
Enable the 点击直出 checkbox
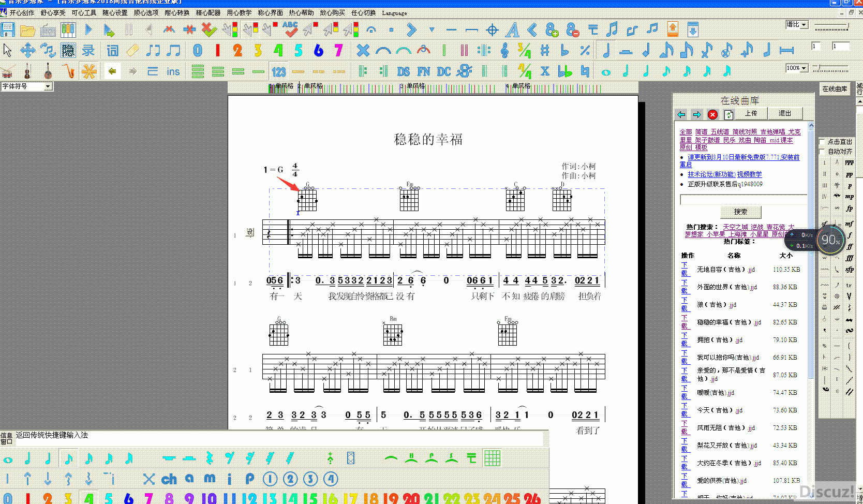click(x=822, y=142)
